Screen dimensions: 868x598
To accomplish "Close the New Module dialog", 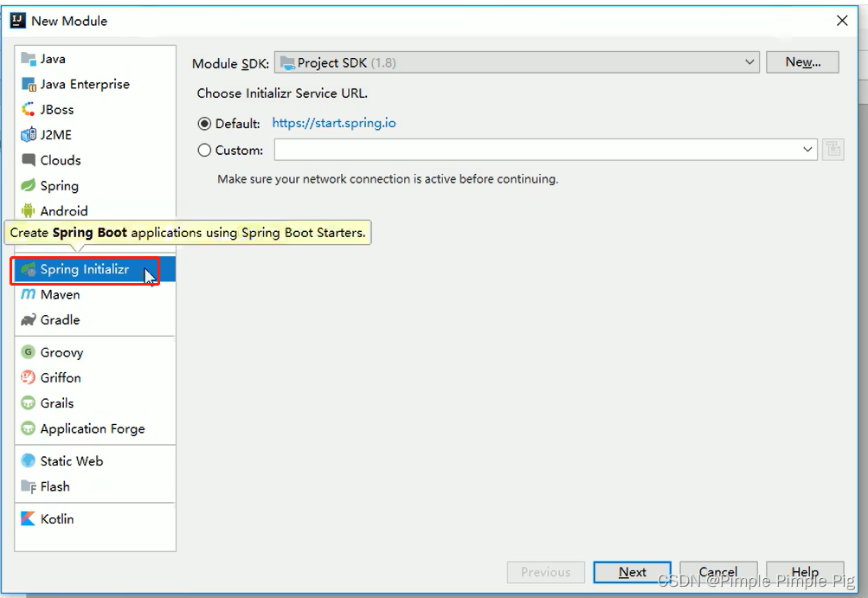I will point(842,21).
